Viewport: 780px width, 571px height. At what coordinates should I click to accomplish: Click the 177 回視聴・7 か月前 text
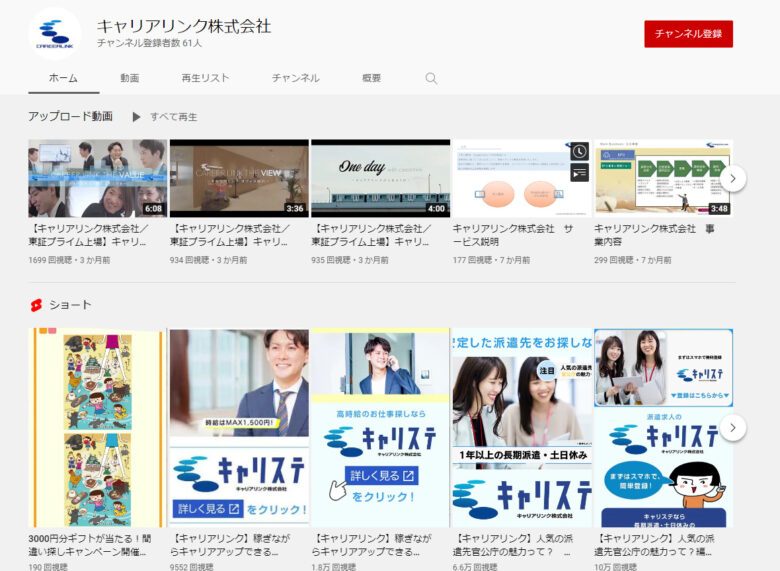(x=491, y=260)
